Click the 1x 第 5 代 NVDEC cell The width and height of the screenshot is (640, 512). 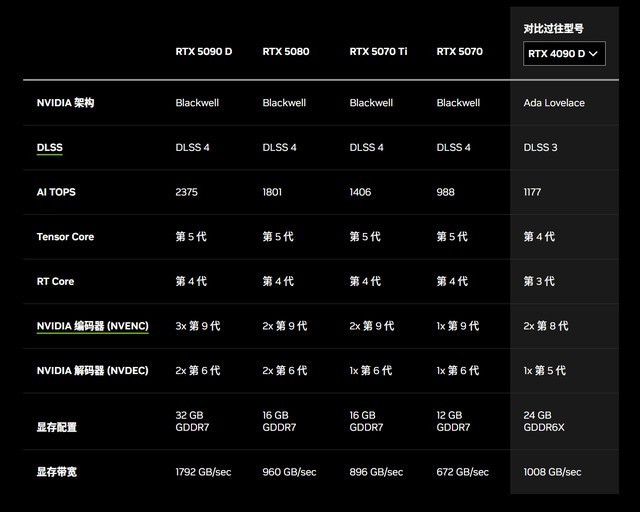tap(544, 370)
